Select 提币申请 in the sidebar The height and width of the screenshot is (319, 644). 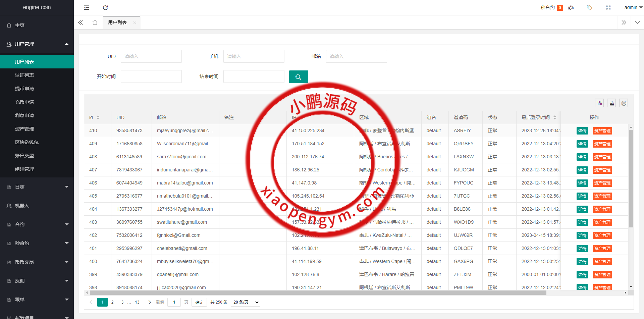(x=24, y=89)
